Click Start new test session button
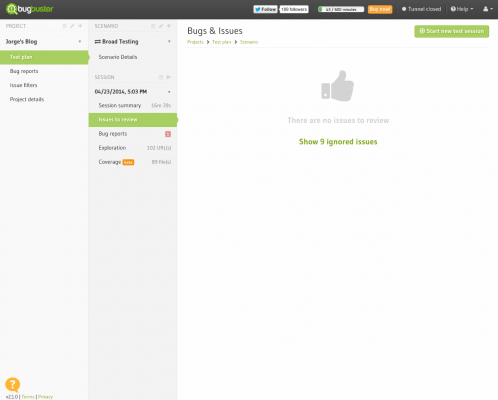Image resolution: width=498 pixels, height=400 pixels. pos(452,31)
